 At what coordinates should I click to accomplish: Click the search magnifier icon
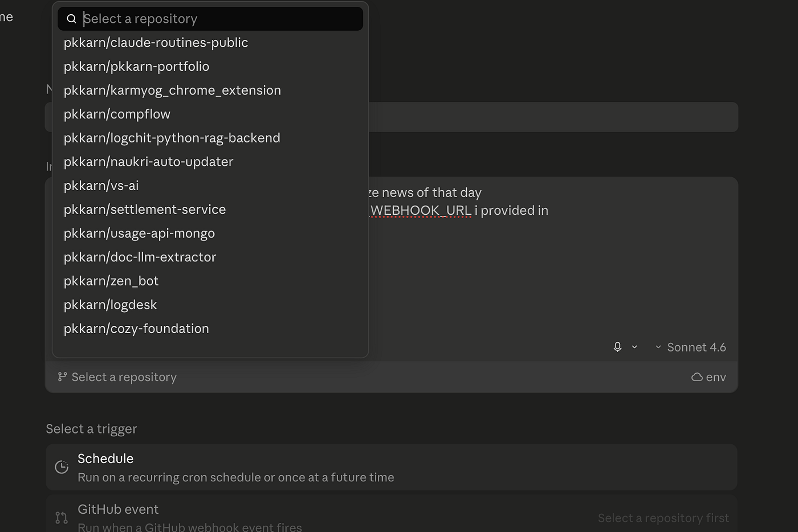click(x=71, y=19)
